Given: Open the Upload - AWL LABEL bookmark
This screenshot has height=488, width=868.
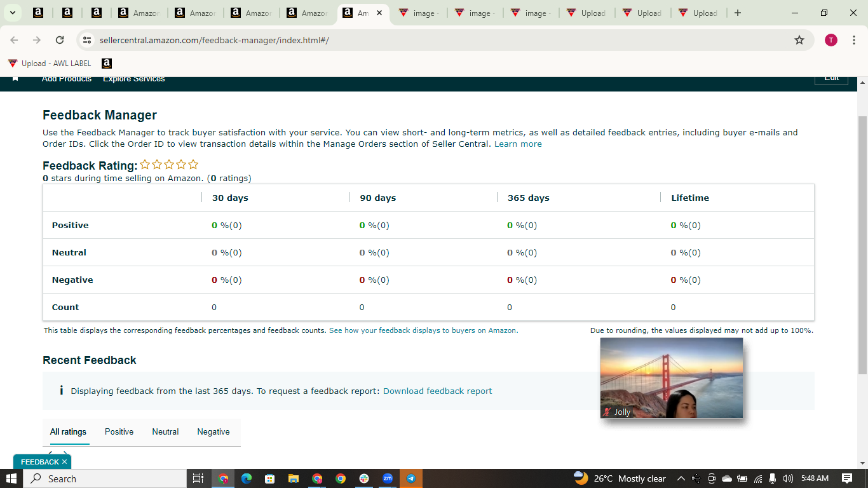Looking at the screenshot, I should pyautogui.click(x=50, y=64).
